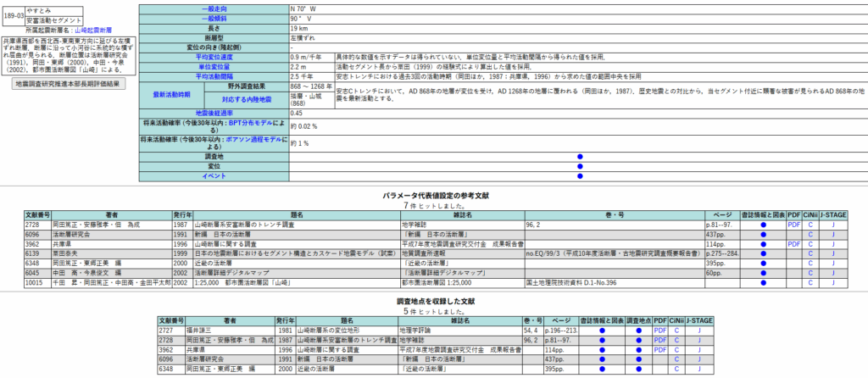Open the 地震後経過率 link

[x=214, y=112]
